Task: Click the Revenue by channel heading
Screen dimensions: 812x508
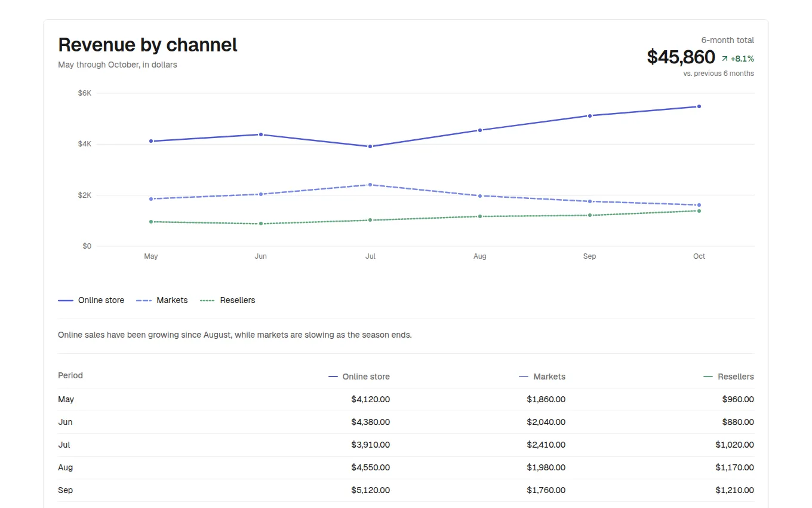Action: point(147,45)
